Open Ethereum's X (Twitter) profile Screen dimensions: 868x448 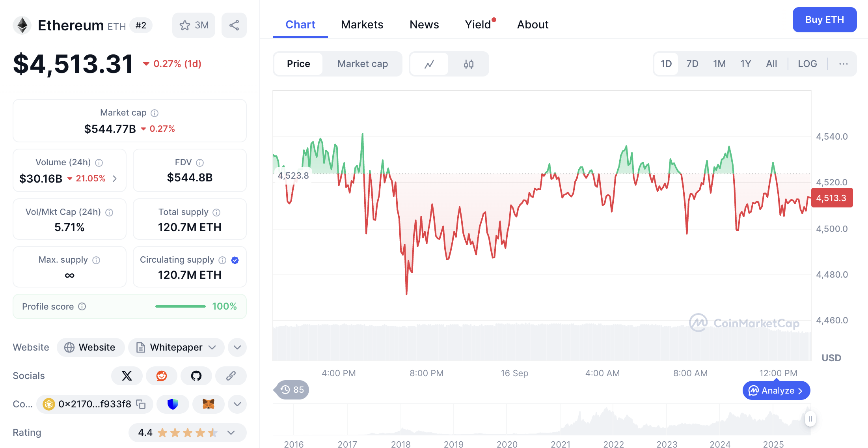point(127,376)
